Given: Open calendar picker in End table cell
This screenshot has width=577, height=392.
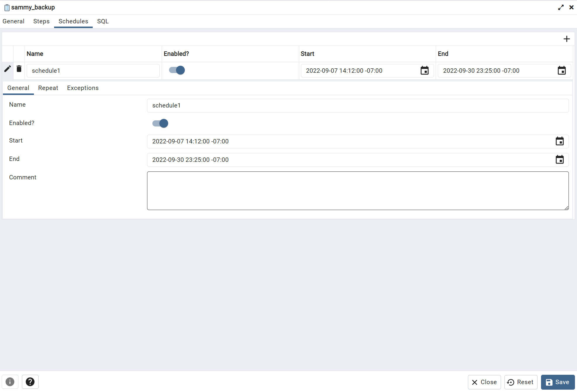Looking at the screenshot, I should pyautogui.click(x=562, y=70).
